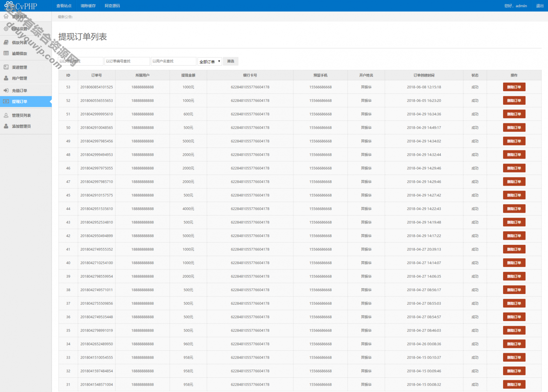This screenshot has height=392, width=548.
Task: Click the 960元 amount cell
Action: 188,344
